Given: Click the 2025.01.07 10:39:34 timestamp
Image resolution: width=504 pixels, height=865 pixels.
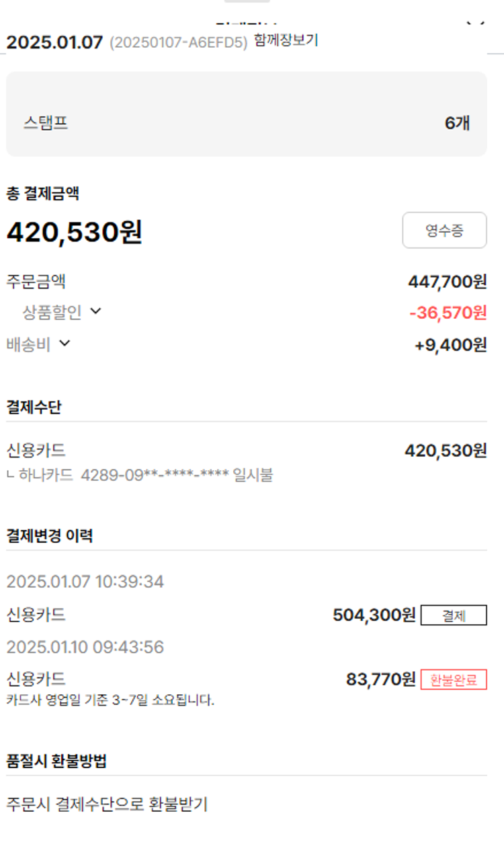Looking at the screenshot, I should [85, 581].
